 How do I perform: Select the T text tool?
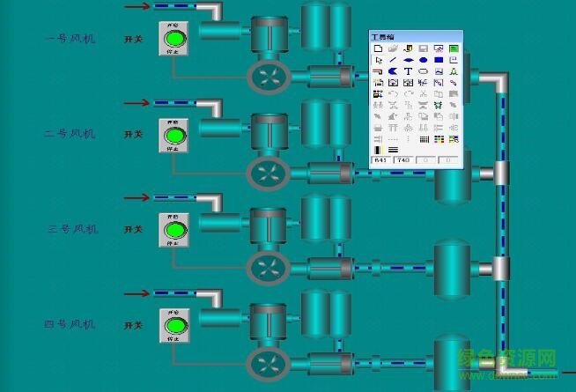[408, 71]
